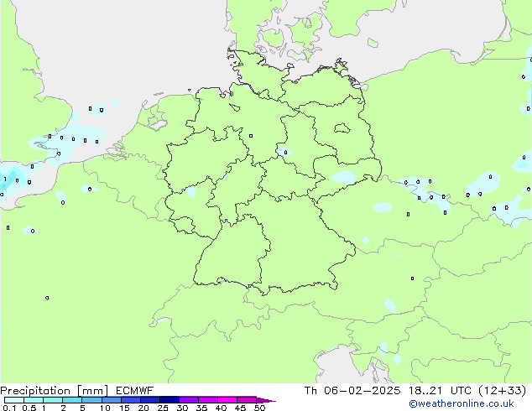Click the legend value '30'

(x=182, y=408)
